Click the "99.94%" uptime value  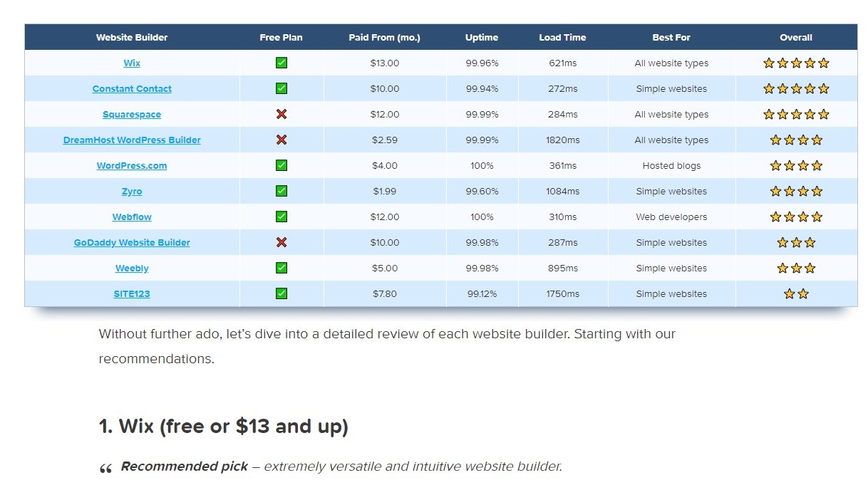tap(482, 89)
